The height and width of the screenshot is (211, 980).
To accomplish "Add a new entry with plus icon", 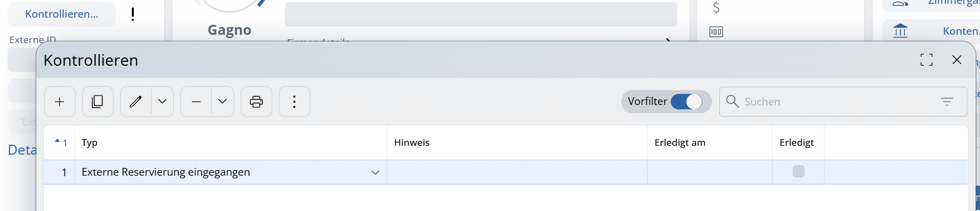I will (x=60, y=102).
